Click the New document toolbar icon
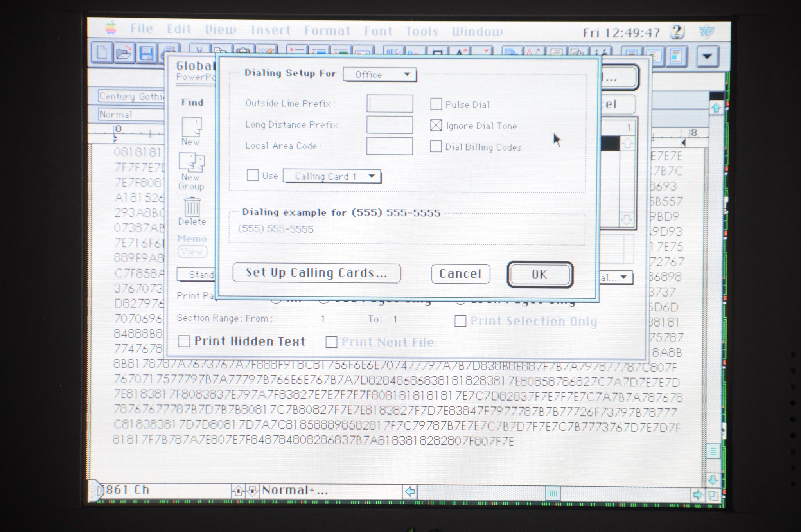801x532 pixels. 101,53
